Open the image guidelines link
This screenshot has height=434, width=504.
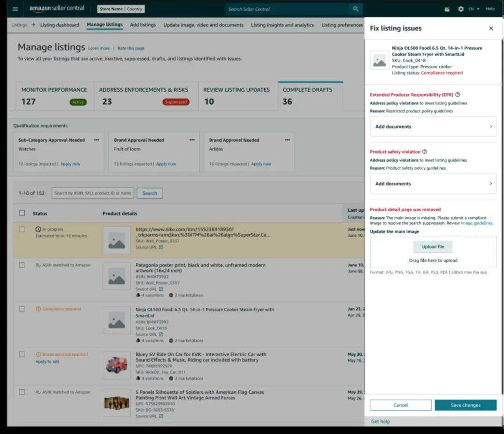click(x=476, y=223)
